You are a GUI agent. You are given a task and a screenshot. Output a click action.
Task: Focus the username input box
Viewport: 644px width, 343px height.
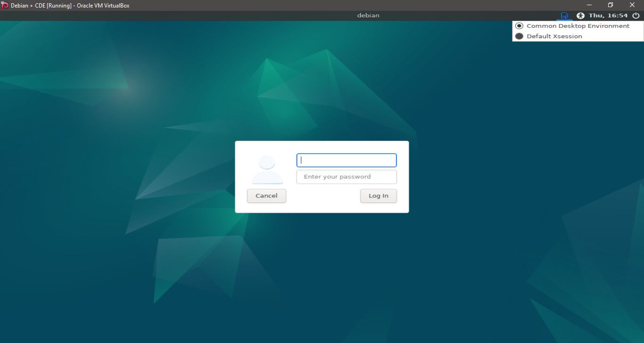click(346, 160)
